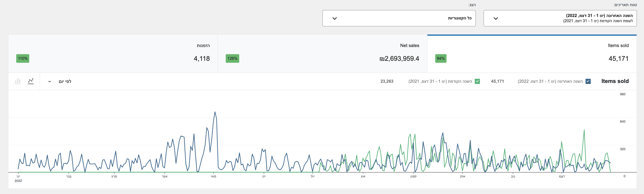Click the 'Items sold' chart heading
Viewport: 644px width, 194px height.
(615, 81)
